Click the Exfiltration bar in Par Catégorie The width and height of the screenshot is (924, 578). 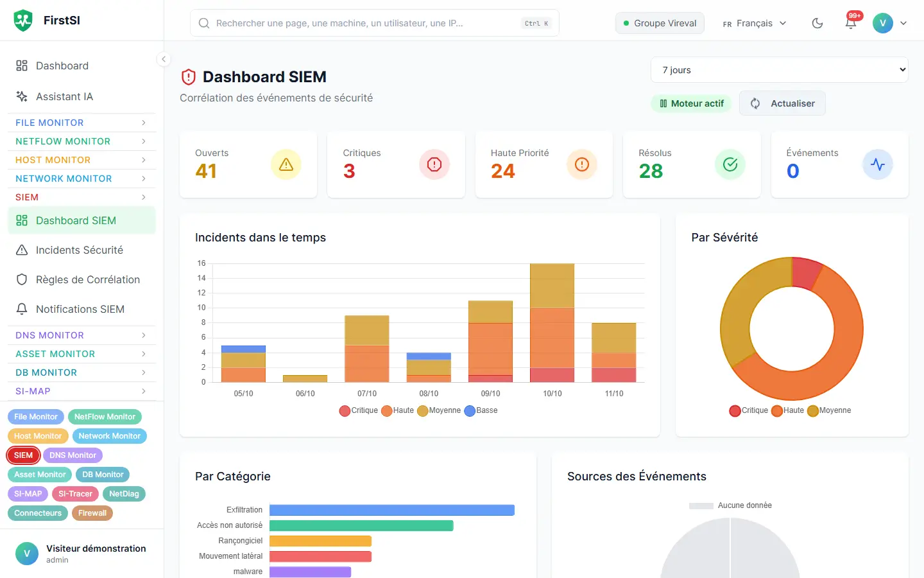392,510
